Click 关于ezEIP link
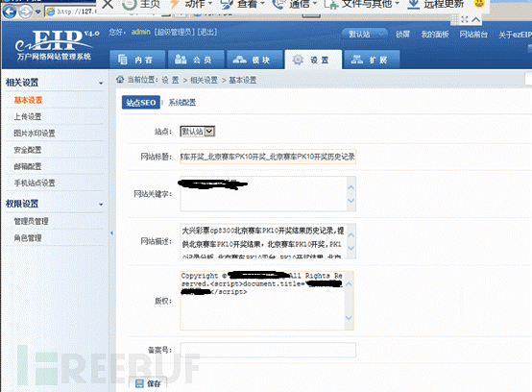Viewport: 532px width, 392px height. tap(515, 35)
